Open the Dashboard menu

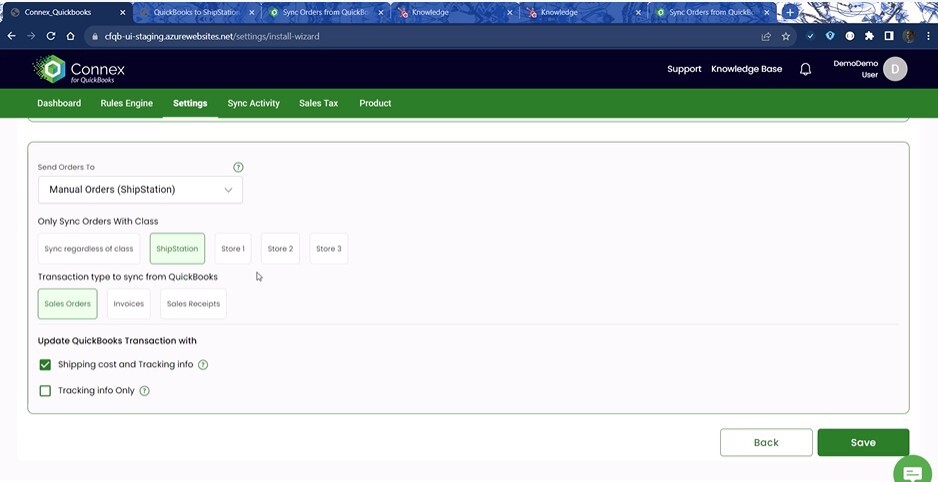click(59, 103)
